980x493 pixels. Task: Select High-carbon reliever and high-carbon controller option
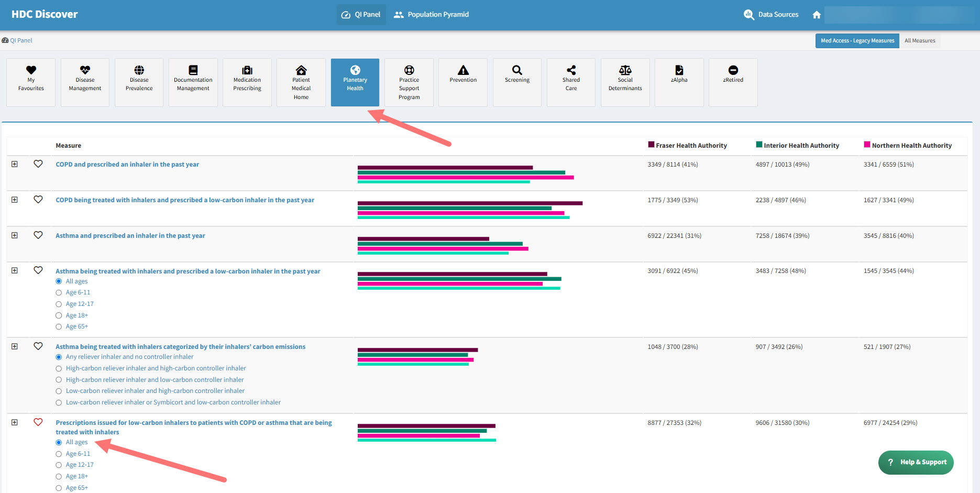(59, 369)
